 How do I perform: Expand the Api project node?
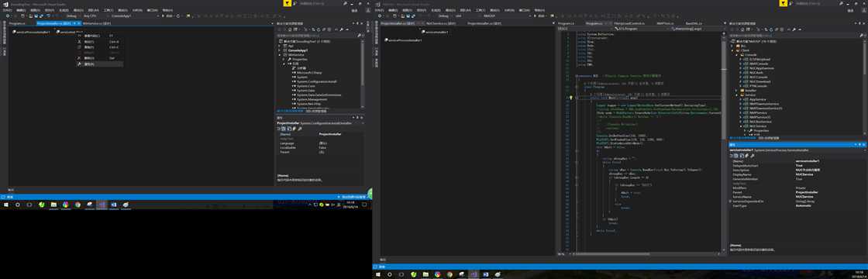(x=280, y=46)
